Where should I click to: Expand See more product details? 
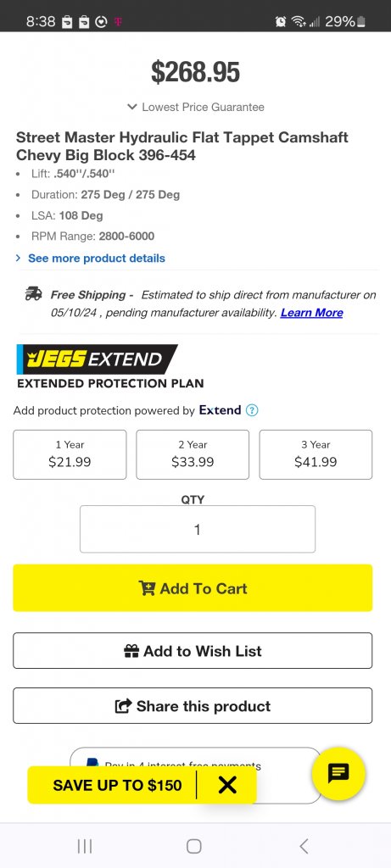[97, 258]
